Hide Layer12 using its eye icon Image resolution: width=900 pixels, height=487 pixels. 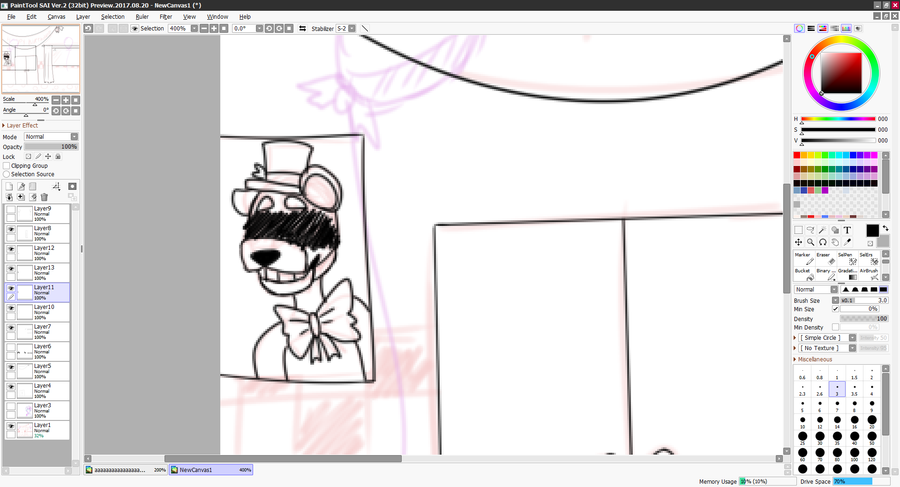point(11,249)
